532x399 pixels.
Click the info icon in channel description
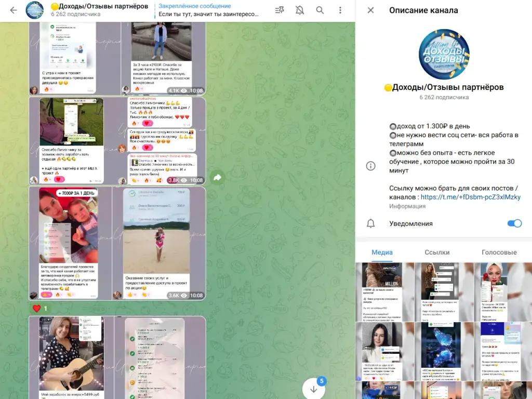pos(370,166)
